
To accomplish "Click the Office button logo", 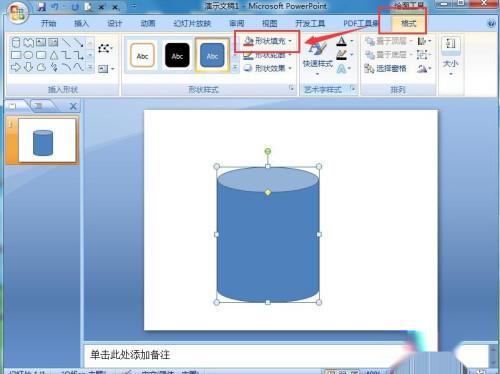I will tap(17, 14).
